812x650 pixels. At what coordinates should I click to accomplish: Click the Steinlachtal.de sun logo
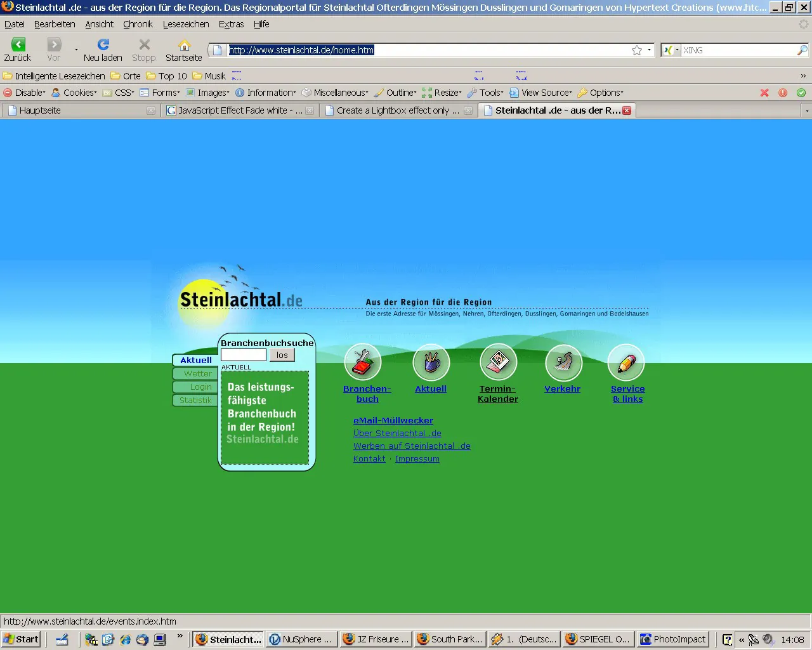241,298
